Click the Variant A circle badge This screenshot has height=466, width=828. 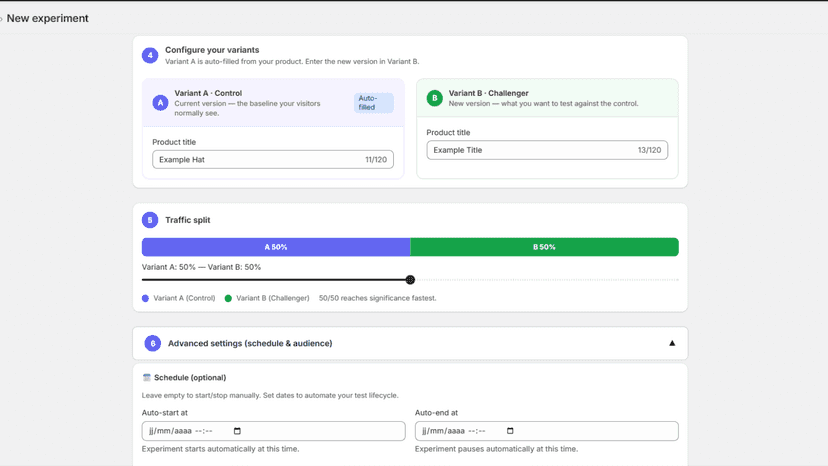click(x=161, y=102)
